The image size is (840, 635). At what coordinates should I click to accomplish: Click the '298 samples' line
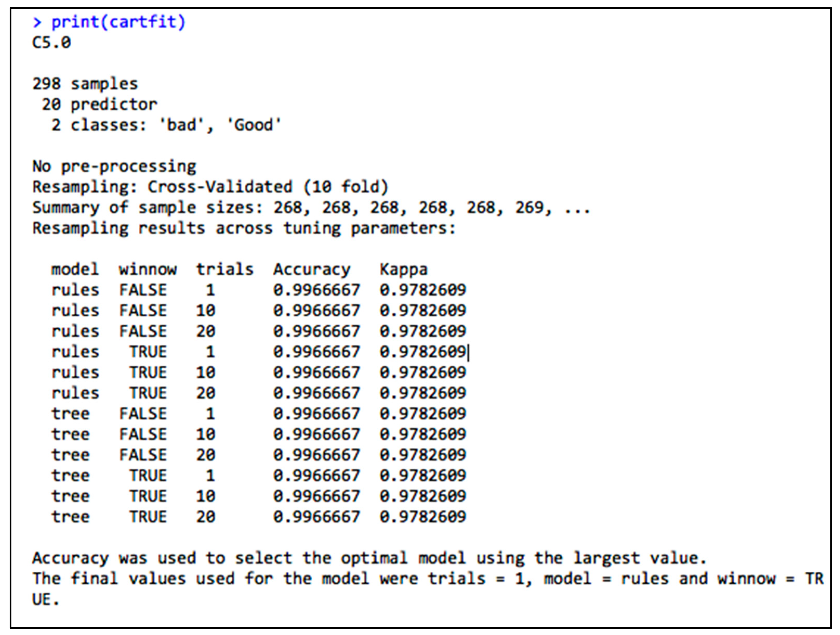[x=85, y=84]
